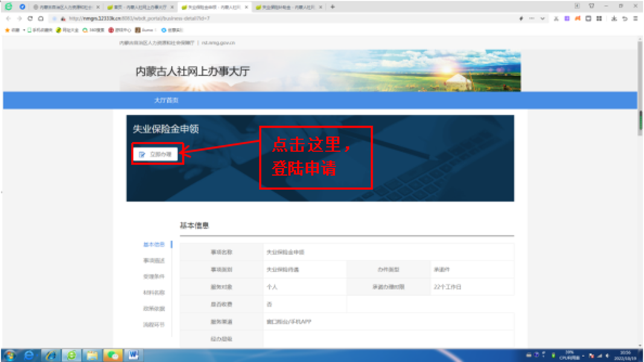The height and width of the screenshot is (362, 644).
Task: Open the 政策依据 sidebar section
Action: 154,308
